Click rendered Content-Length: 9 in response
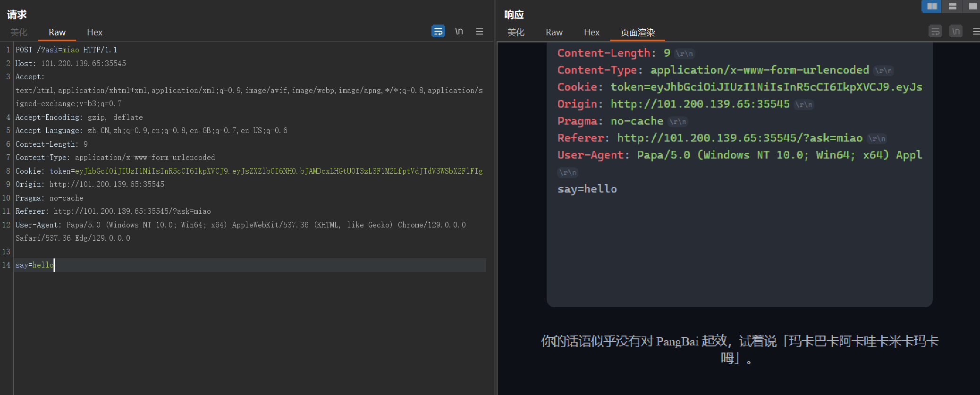Screen dimensions: 980x395 [x=614, y=53]
